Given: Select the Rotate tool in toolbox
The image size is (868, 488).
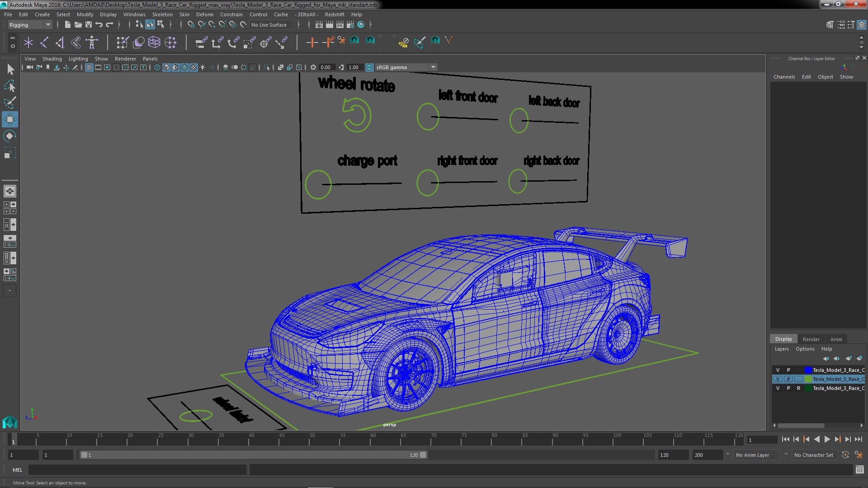Looking at the screenshot, I should (10, 136).
